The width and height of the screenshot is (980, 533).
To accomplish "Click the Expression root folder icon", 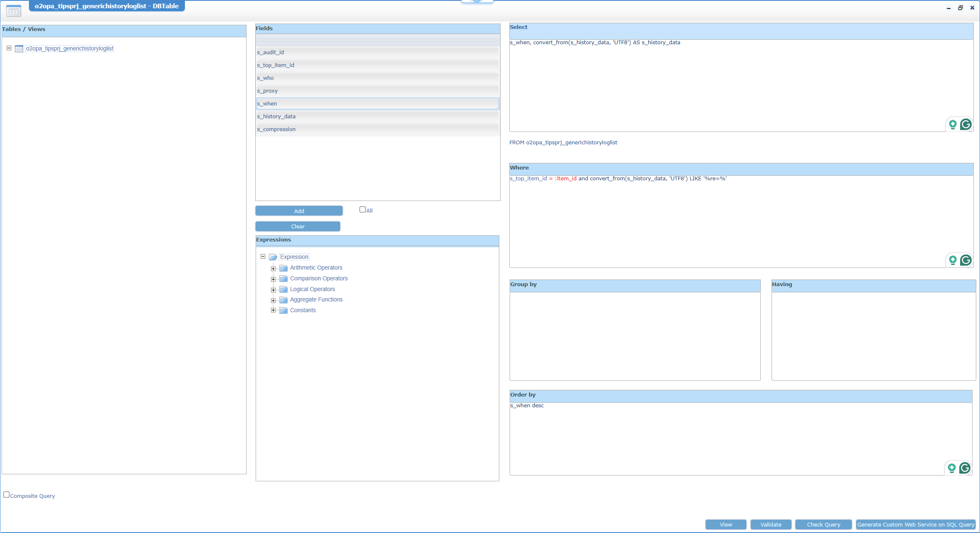I will coord(273,257).
